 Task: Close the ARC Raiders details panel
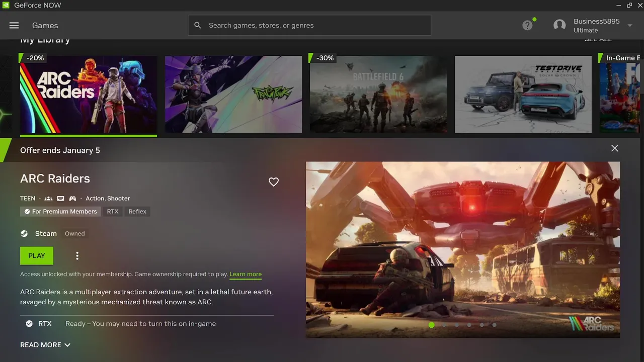(615, 148)
